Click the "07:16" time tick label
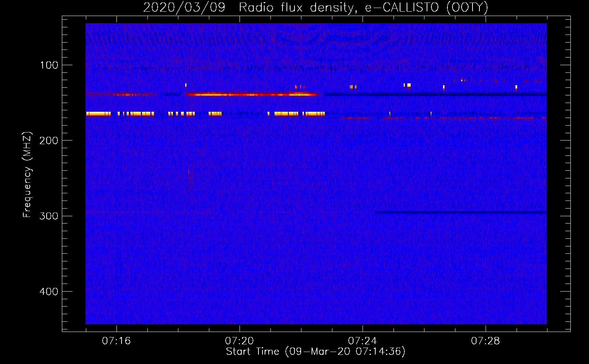 pyautogui.click(x=116, y=341)
